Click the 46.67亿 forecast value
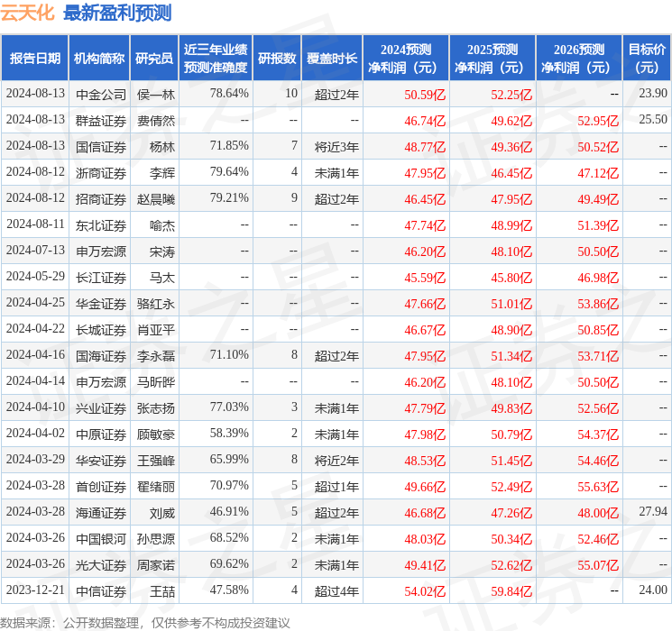672x631 pixels. 425,330
